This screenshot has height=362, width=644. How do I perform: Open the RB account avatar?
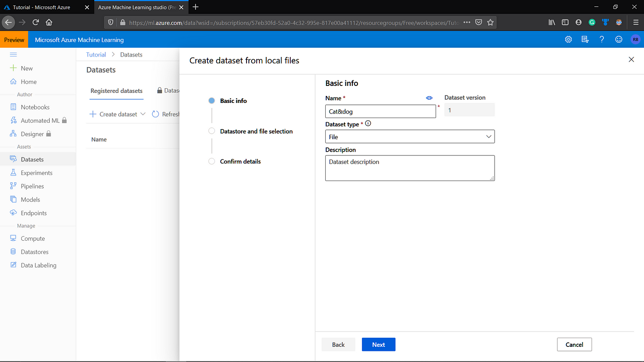(x=636, y=40)
